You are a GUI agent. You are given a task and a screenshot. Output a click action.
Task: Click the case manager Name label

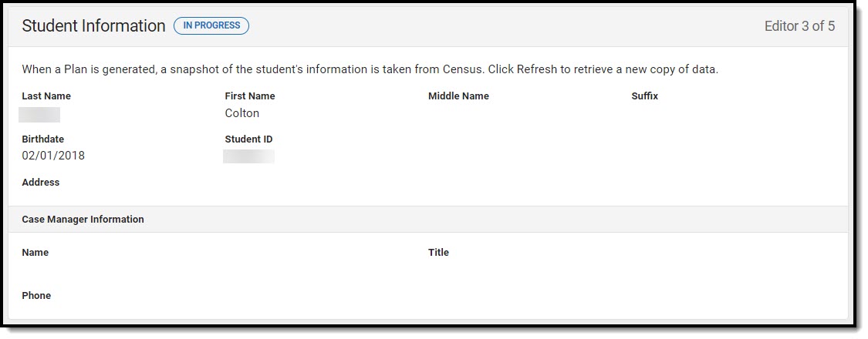pos(35,253)
